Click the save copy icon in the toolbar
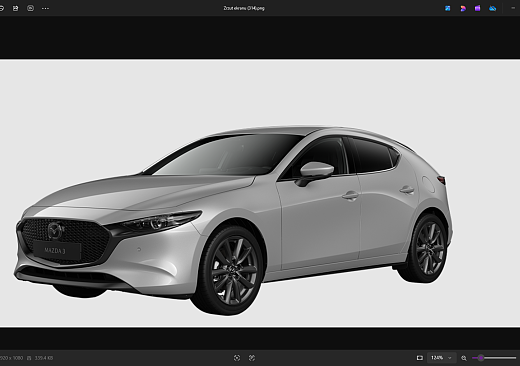520x366 pixels. (15, 8)
